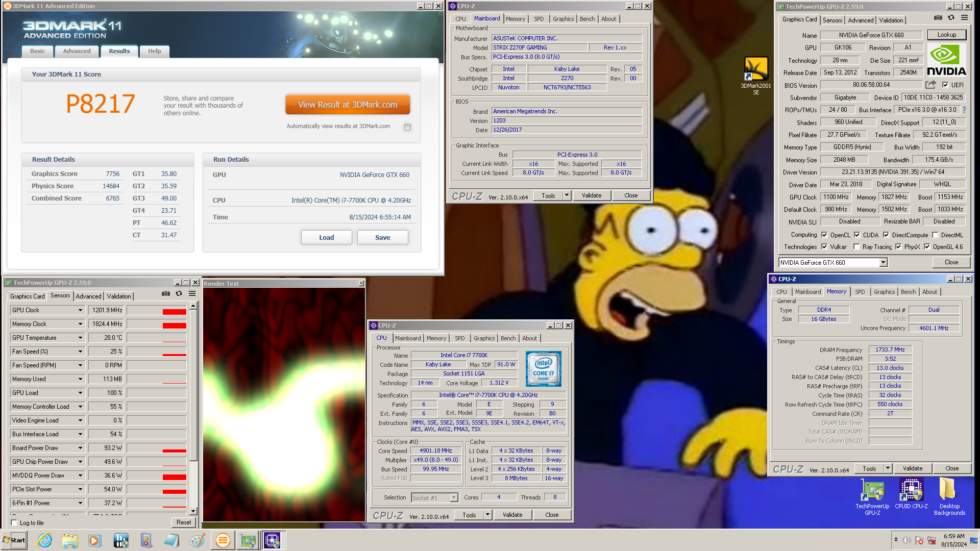Expand the Board Power Draw sensor dropdown

[80, 448]
